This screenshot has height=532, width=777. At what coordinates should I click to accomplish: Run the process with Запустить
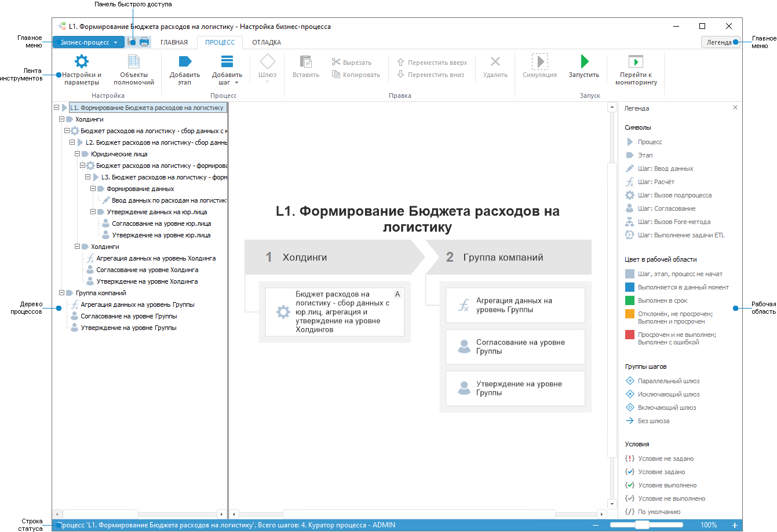[583, 61]
